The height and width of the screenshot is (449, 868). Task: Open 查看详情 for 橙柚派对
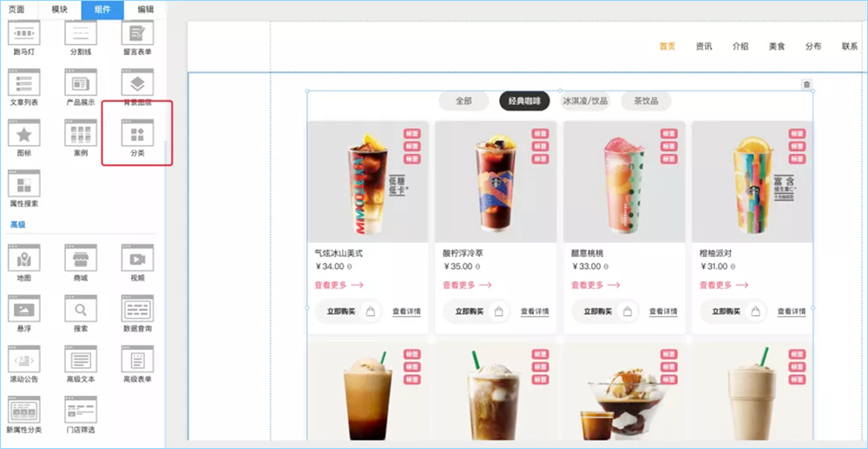(x=792, y=312)
